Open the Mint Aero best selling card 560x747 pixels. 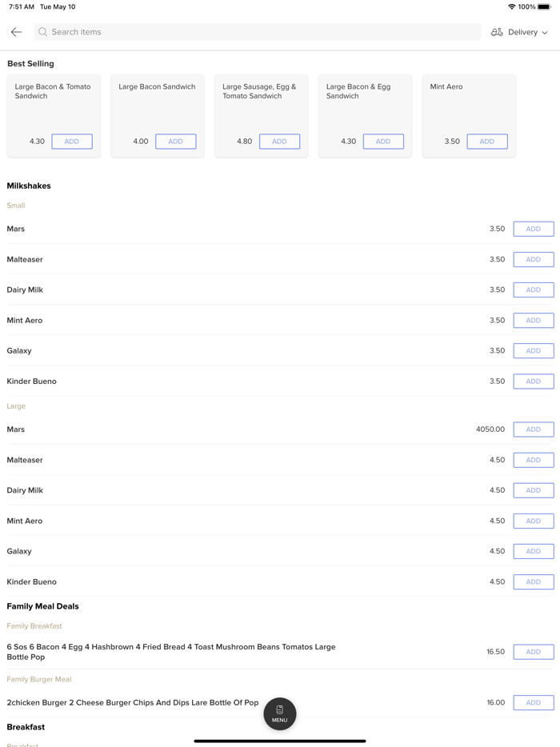click(469, 116)
